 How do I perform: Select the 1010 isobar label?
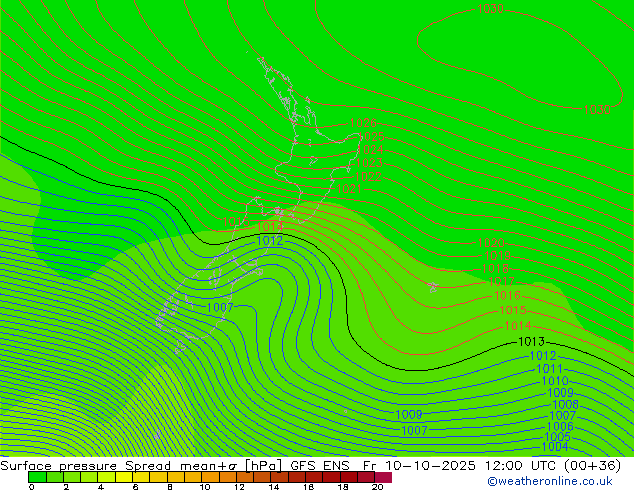pos(555,381)
